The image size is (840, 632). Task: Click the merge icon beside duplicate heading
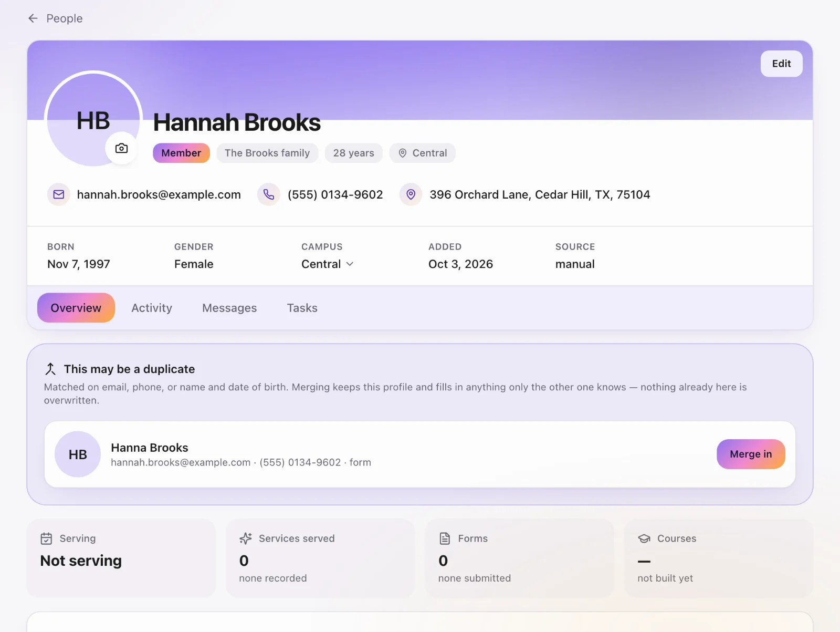pos(50,369)
